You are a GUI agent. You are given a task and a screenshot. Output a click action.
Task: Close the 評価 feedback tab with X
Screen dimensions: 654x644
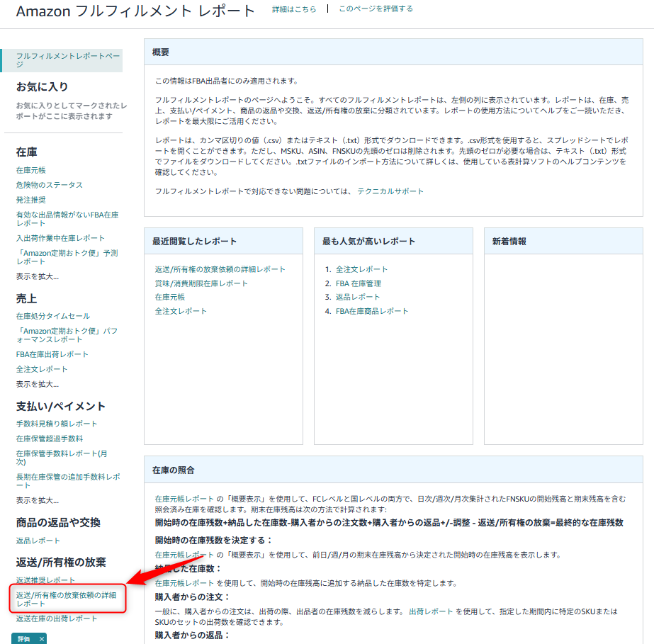(x=41, y=638)
